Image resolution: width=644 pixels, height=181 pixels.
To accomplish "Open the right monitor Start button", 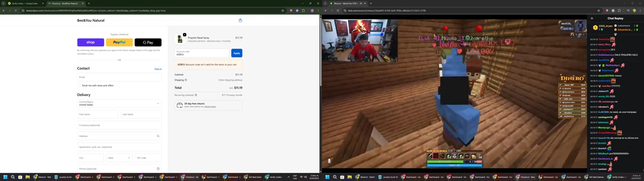I will [328, 177].
